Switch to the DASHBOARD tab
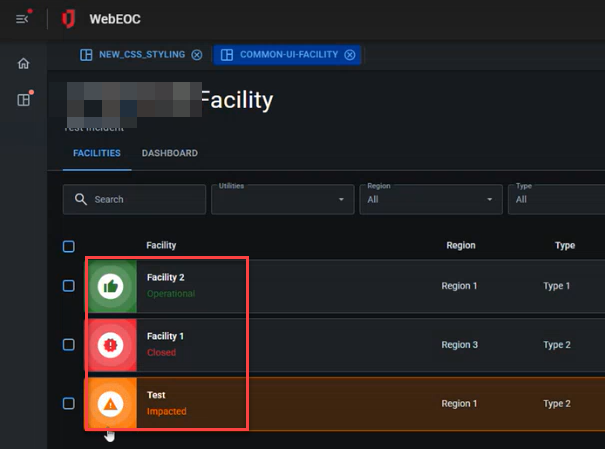This screenshot has width=605, height=449. [170, 153]
